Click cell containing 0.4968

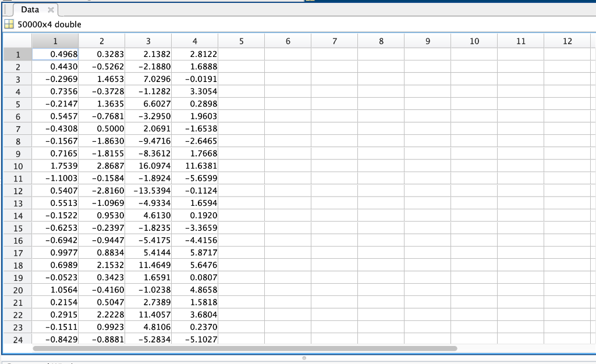coord(55,54)
